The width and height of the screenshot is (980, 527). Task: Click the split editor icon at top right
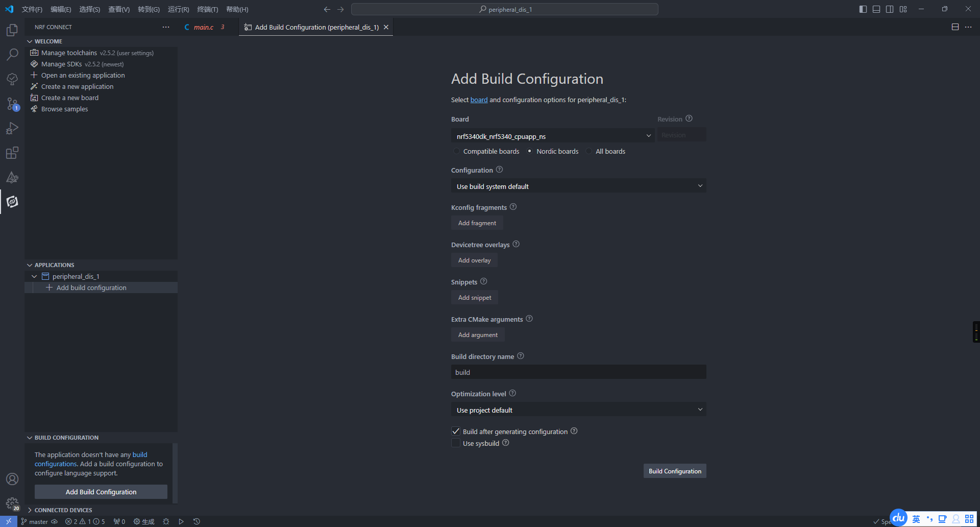click(x=955, y=27)
